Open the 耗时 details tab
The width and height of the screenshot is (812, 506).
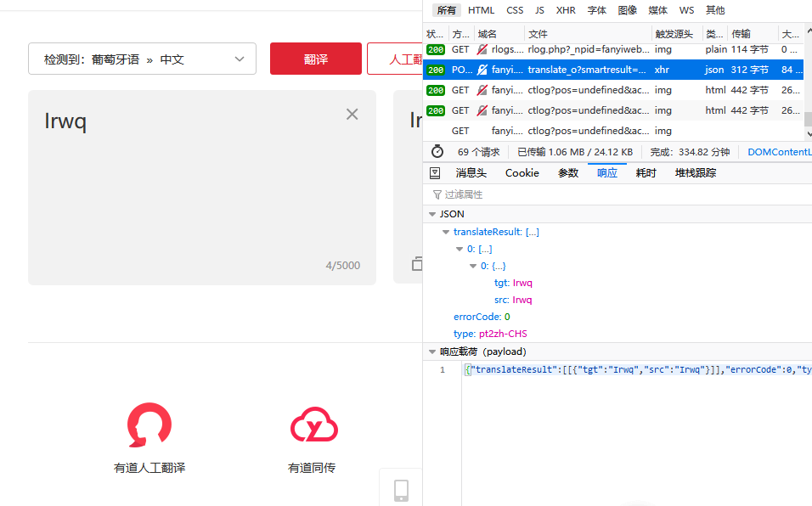pos(646,173)
